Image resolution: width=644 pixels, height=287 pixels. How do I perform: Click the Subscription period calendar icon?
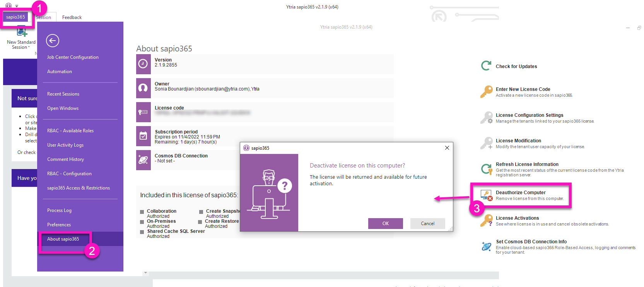(x=143, y=136)
